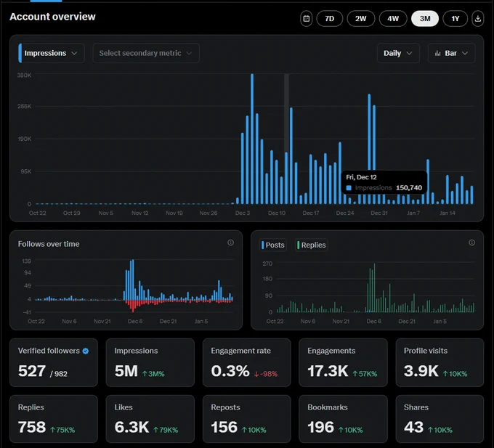The height and width of the screenshot is (448, 494).
Task: Switch time range to 7D
Action: tap(330, 19)
